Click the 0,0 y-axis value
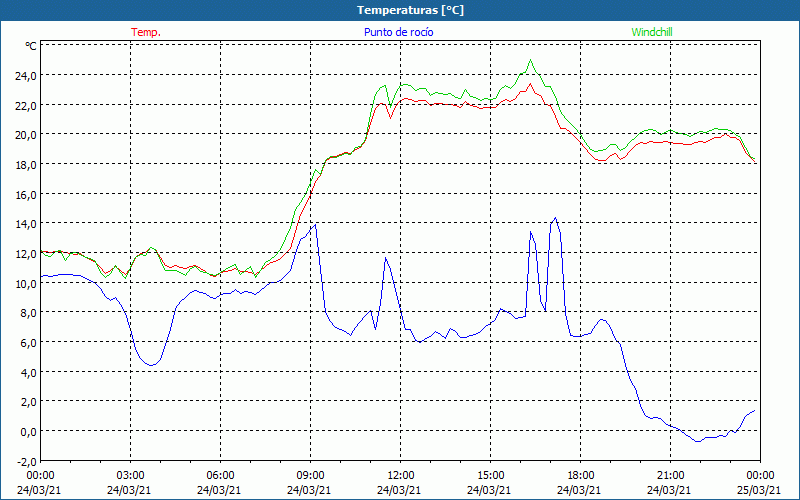 coord(29,432)
